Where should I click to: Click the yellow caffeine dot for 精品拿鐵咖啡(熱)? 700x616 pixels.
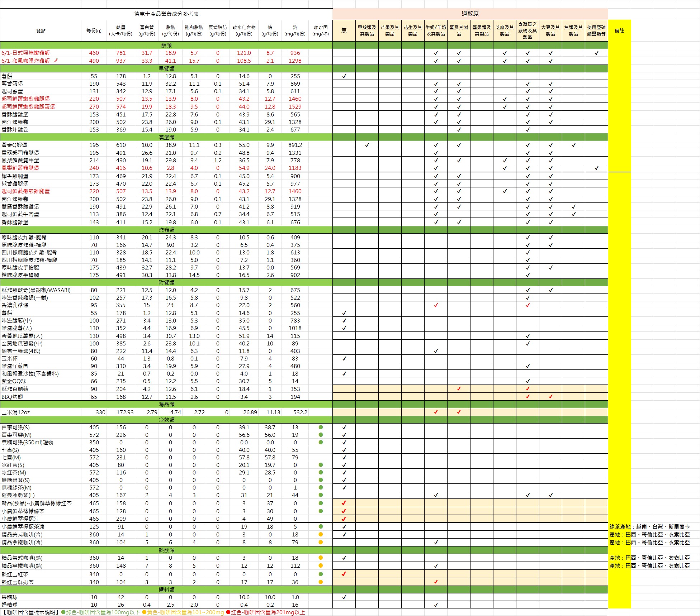point(321,565)
